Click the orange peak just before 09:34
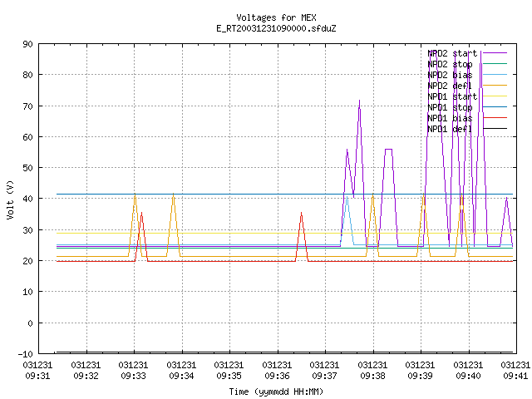Image resolution: width=532 pixels, height=399 pixels. pyautogui.click(x=174, y=195)
